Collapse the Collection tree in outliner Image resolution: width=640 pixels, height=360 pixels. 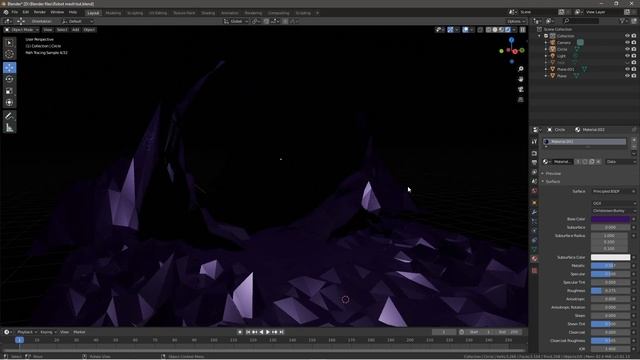(x=540, y=36)
